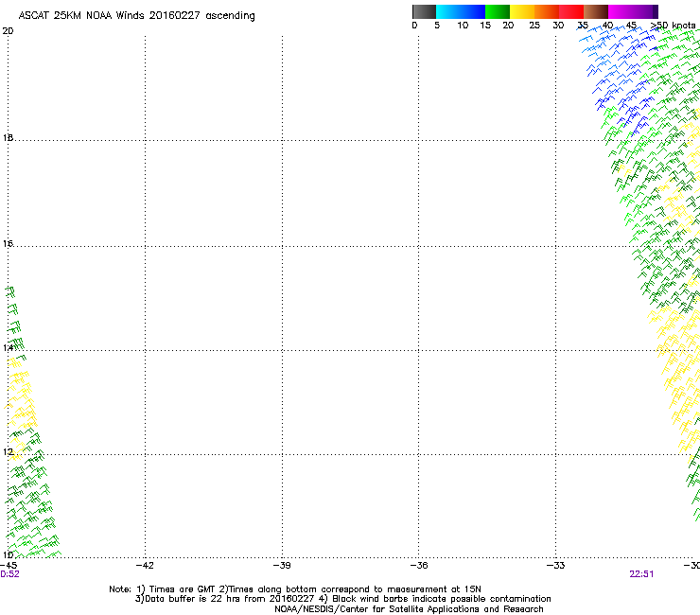
Task: Click the brown 35-40 knots color band
Action: coord(596,11)
